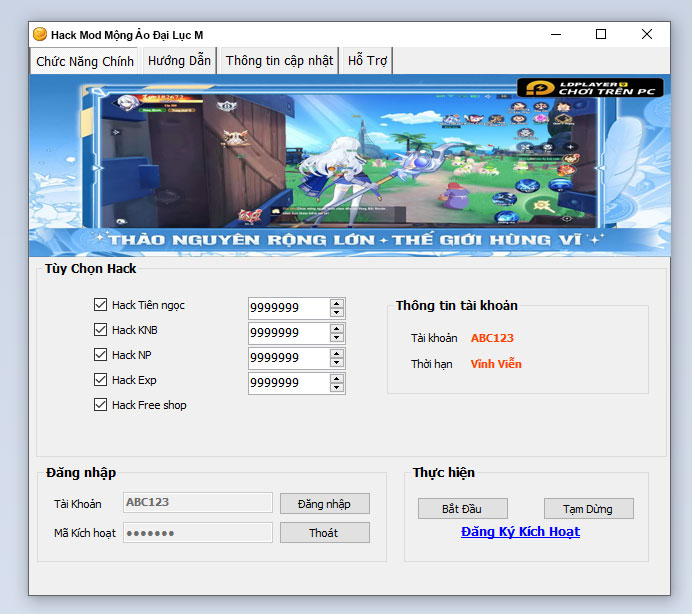The height and width of the screenshot is (616, 693).
Task: Maximize the Hack Mod window
Action: click(601, 34)
